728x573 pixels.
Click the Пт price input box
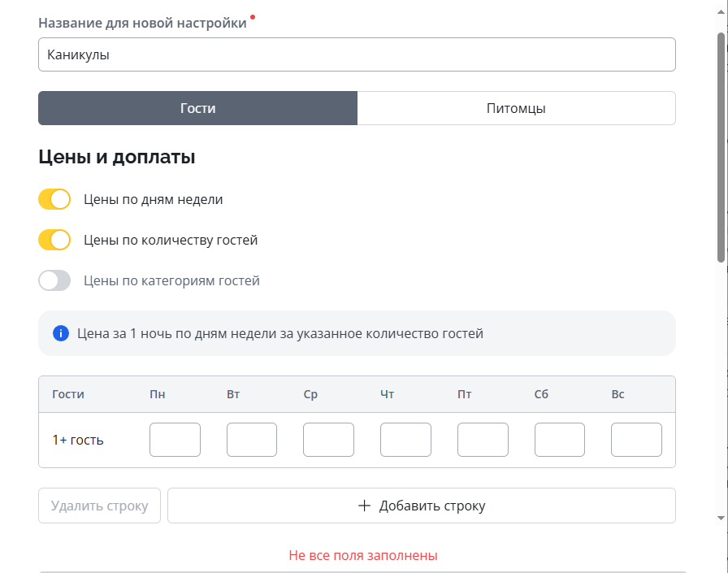click(483, 440)
